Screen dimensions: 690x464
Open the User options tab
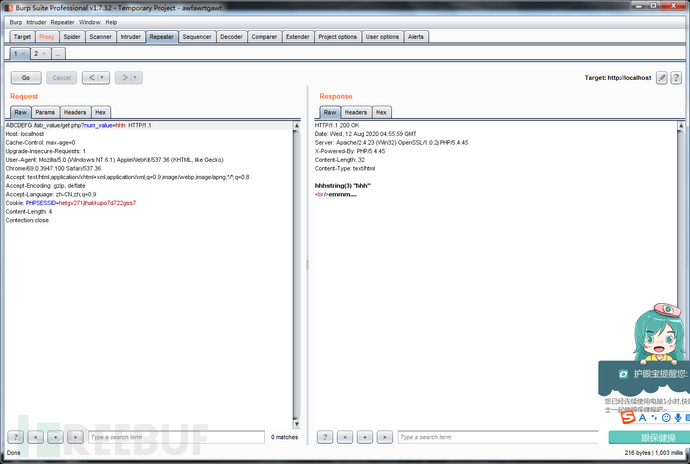tap(382, 37)
